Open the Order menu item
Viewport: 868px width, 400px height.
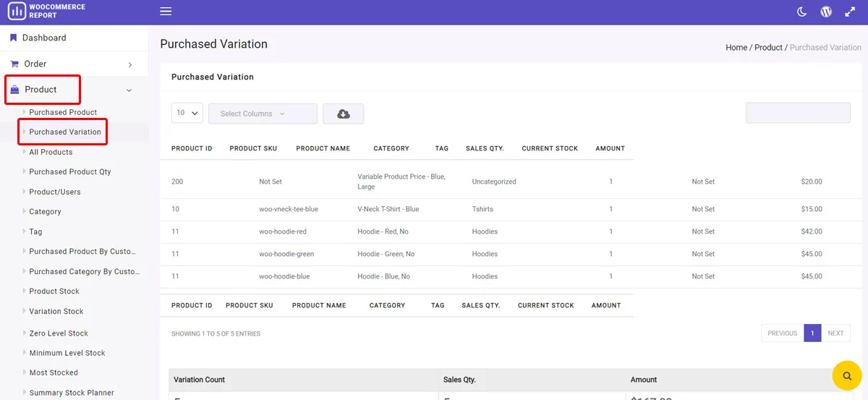pyautogui.click(x=35, y=64)
